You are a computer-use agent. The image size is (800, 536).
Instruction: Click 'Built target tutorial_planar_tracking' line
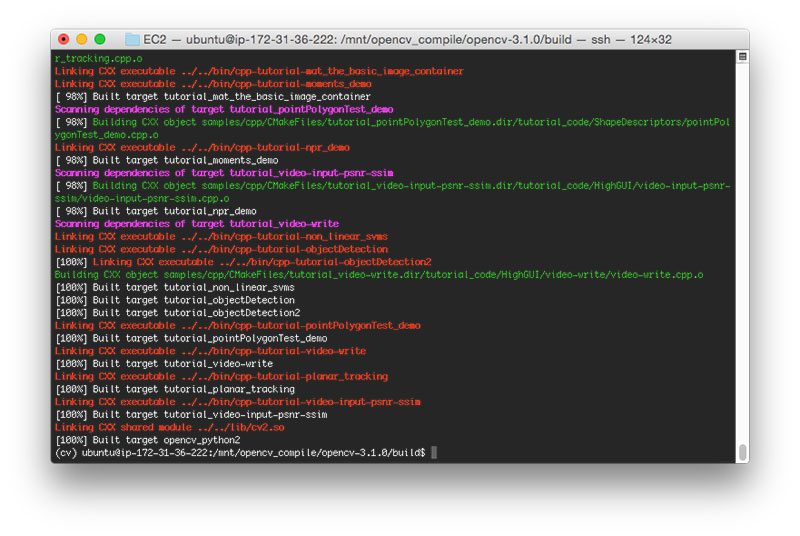pyautogui.click(x=175, y=389)
